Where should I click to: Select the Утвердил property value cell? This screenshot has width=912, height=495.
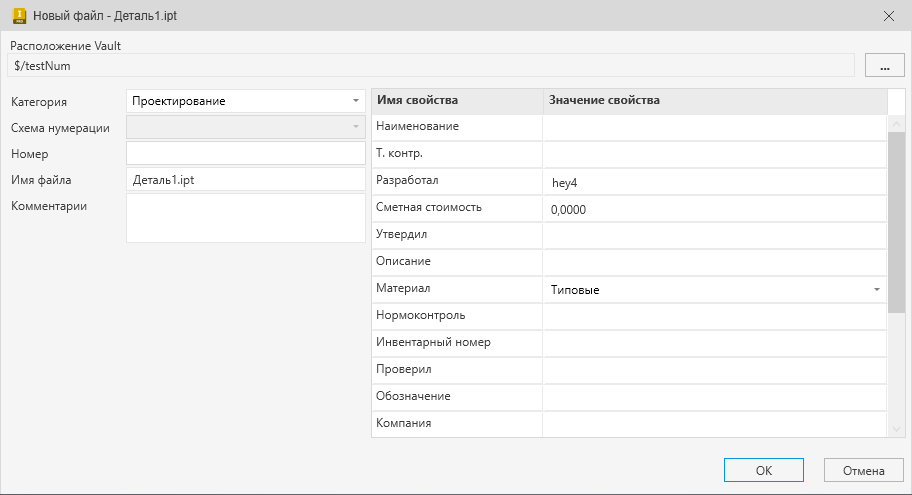(714, 235)
